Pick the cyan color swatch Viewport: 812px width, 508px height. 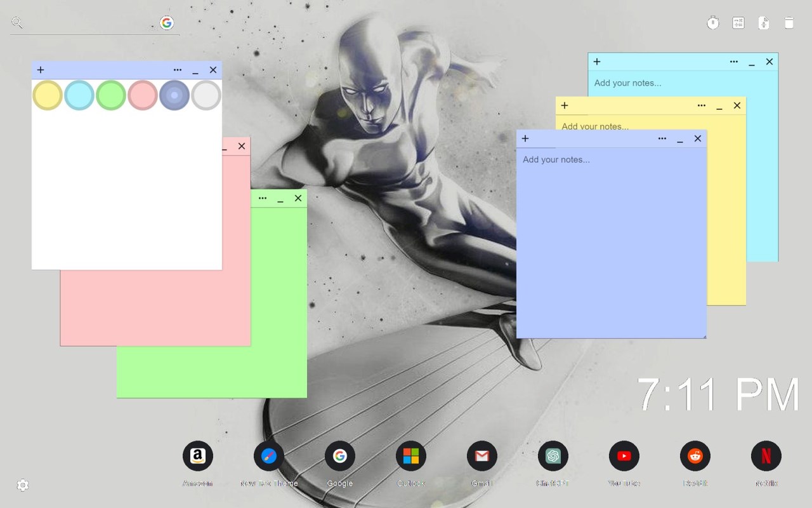pyautogui.click(x=79, y=95)
